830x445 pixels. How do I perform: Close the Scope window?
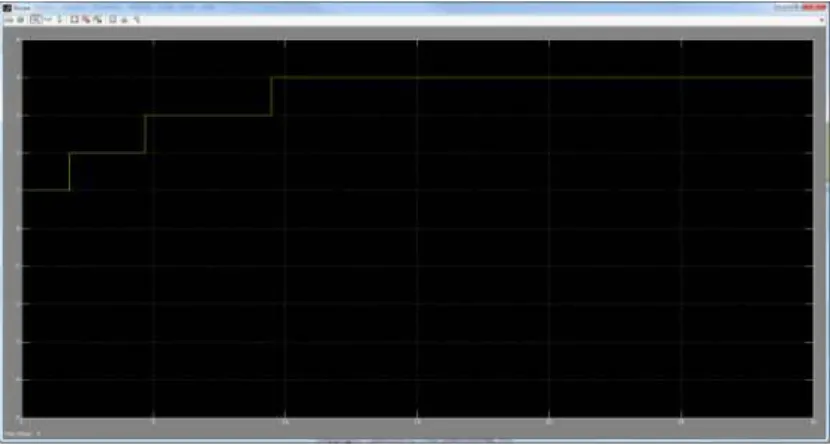click(x=814, y=7)
